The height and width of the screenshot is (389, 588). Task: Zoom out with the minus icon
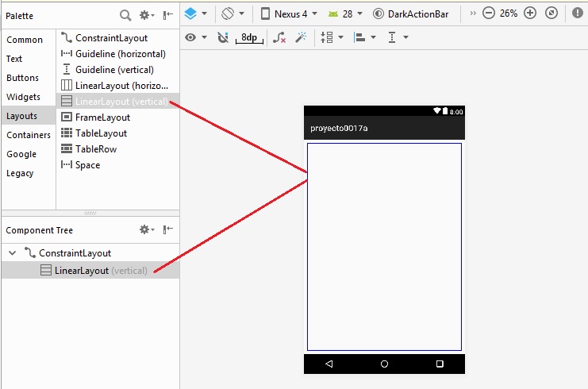coord(489,13)
